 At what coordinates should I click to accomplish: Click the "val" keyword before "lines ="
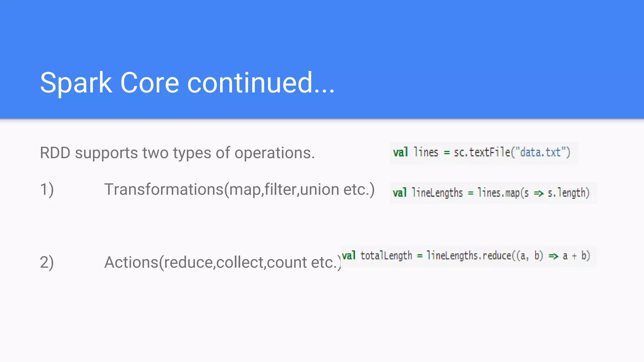[x=400, y=153]
